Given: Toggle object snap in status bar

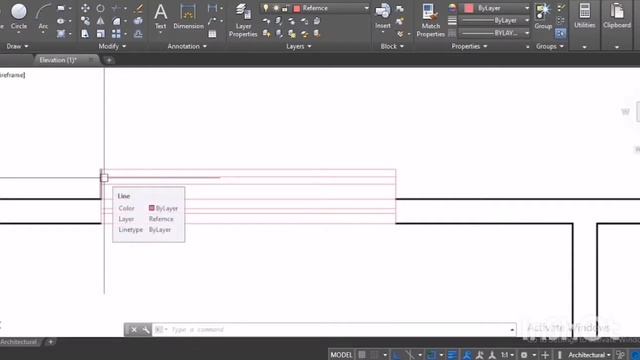Looking at the screenshot, I should [431, 355].
